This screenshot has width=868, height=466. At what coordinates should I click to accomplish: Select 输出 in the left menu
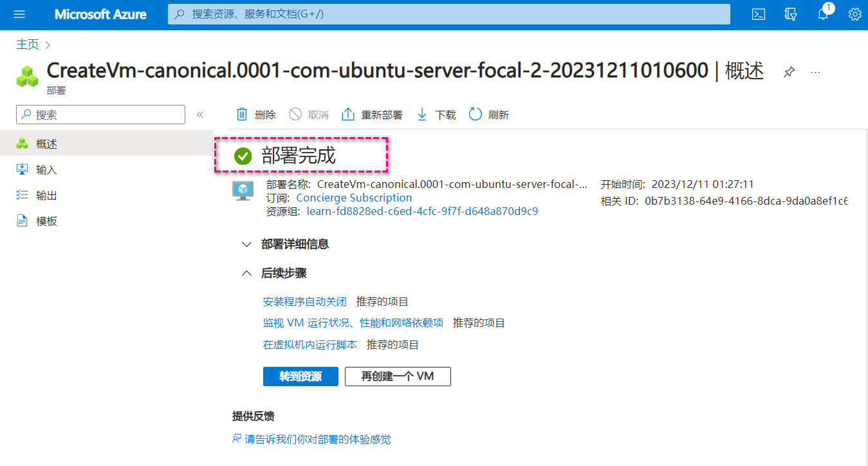pos(106,196)
